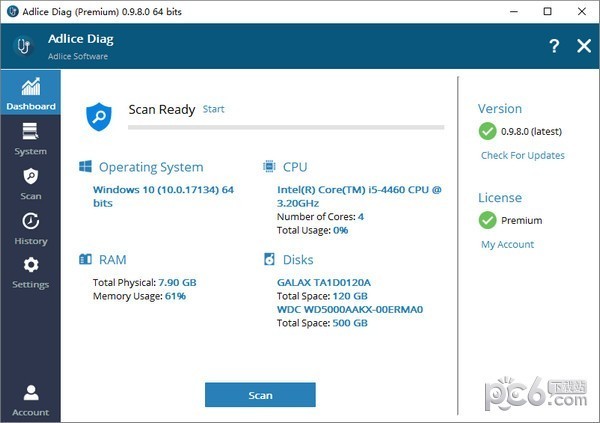The image size is (600, 423).
Task: Click the Operating System heading
Action: 151,167
